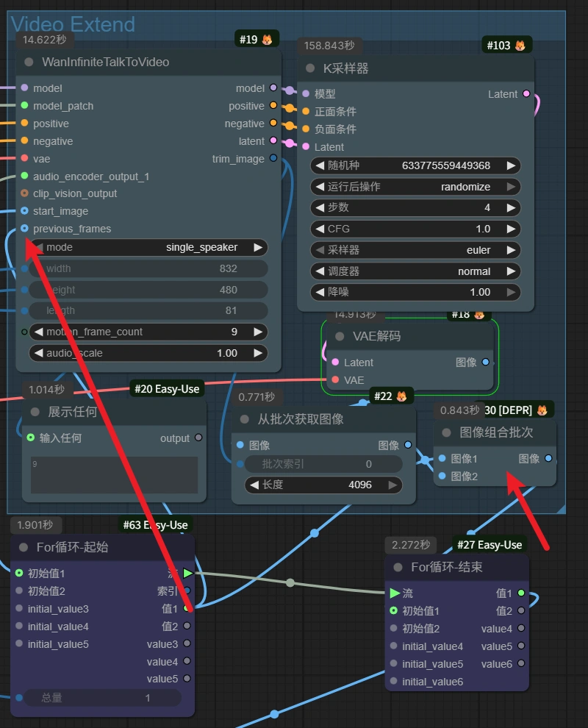Change the 调度器 normal option
Viewport: 588px width, 728px height.
(x=415, y=271)
